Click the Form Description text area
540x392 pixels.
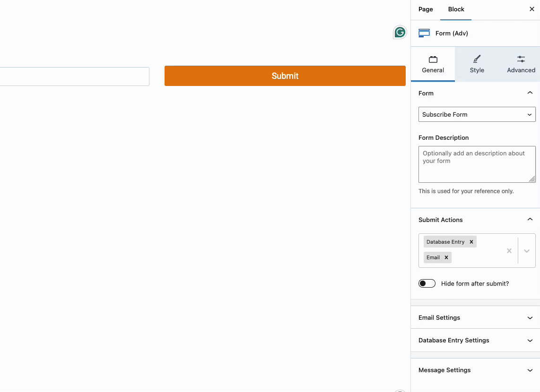[x=477, y=164]
